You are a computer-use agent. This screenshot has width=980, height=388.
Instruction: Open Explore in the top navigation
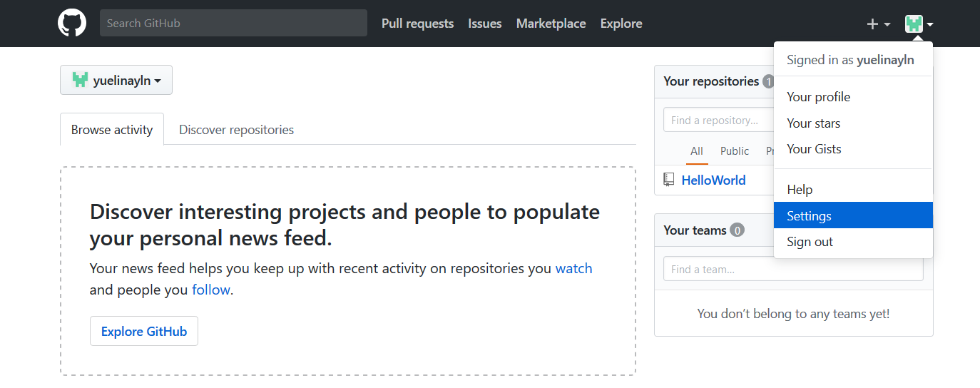(621, 24)
